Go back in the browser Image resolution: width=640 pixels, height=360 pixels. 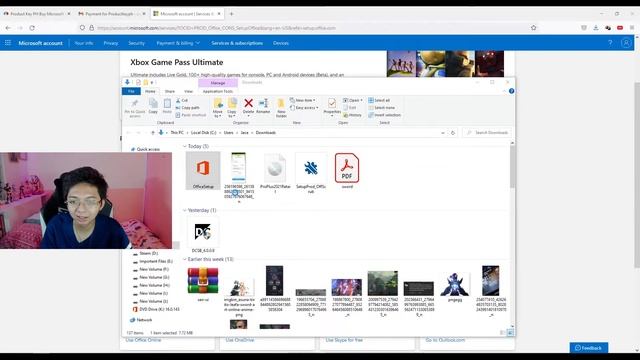click(x=8, y=28)
